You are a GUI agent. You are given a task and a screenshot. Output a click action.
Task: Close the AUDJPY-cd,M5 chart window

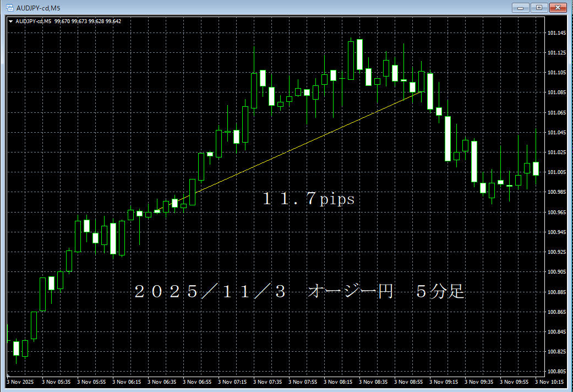(558, 7)
